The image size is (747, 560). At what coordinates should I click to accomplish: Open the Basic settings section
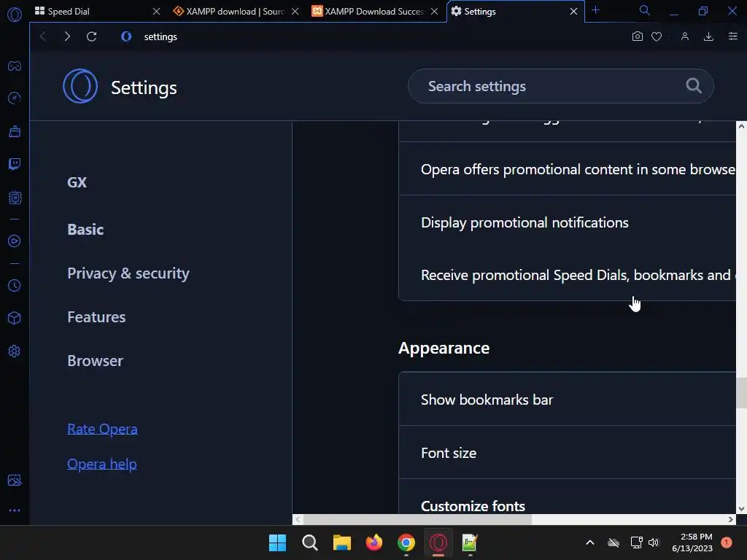(x=86, y=230)
